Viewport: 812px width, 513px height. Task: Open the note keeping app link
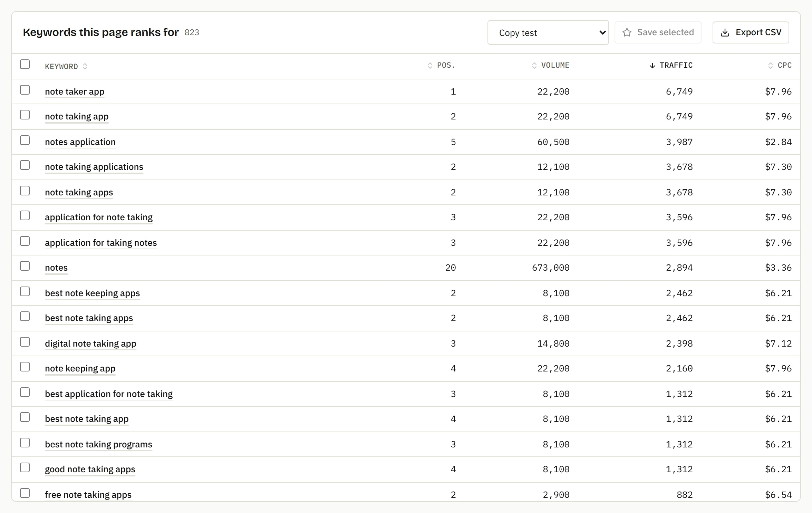tap(80, 369)
